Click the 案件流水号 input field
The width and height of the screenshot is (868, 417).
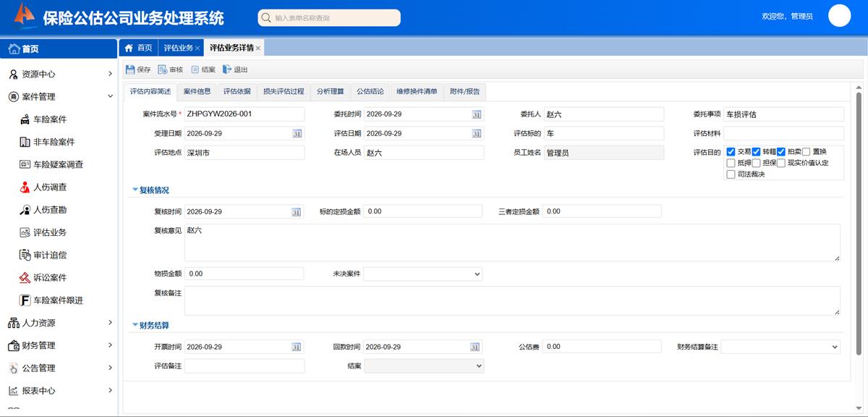(244, 114)
